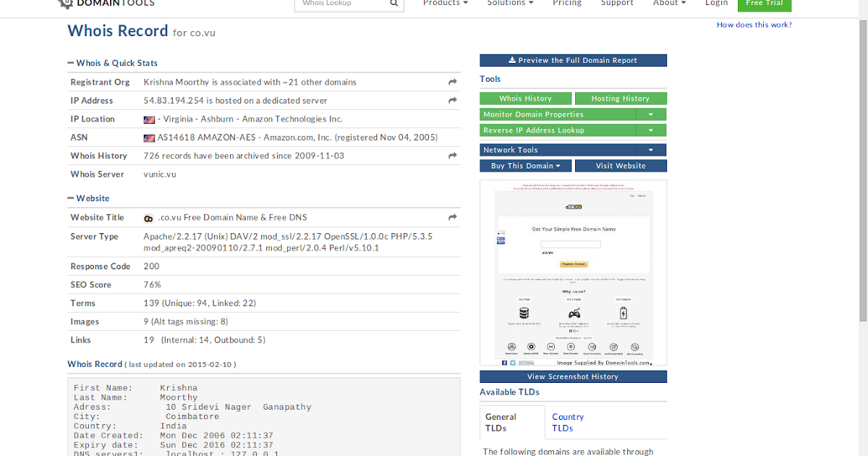Click the vunic.vu Whois server value
This screenshot has width=868, height=456.
tap(160, 174)
